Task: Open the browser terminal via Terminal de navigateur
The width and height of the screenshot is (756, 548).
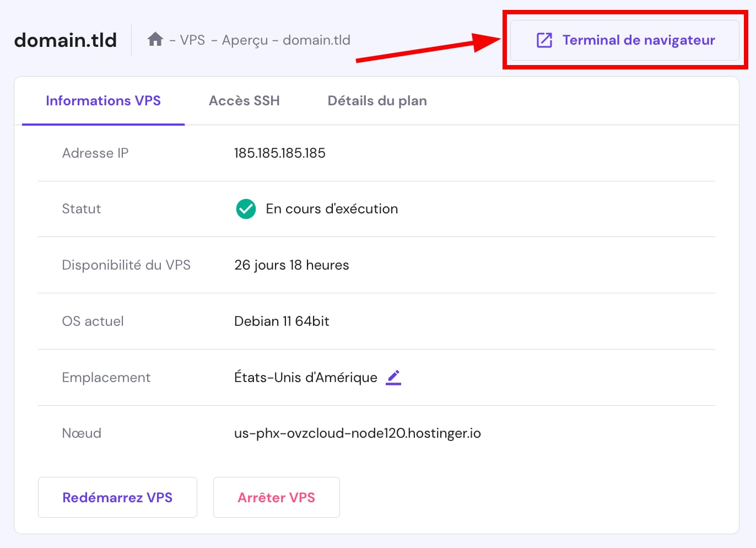Action: pos(625,40)
